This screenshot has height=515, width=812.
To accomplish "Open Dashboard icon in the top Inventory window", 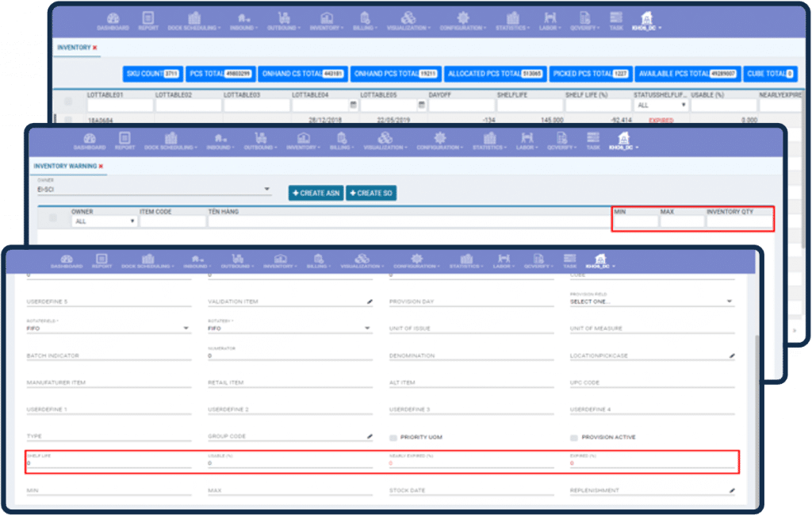I will coord(113,21).
